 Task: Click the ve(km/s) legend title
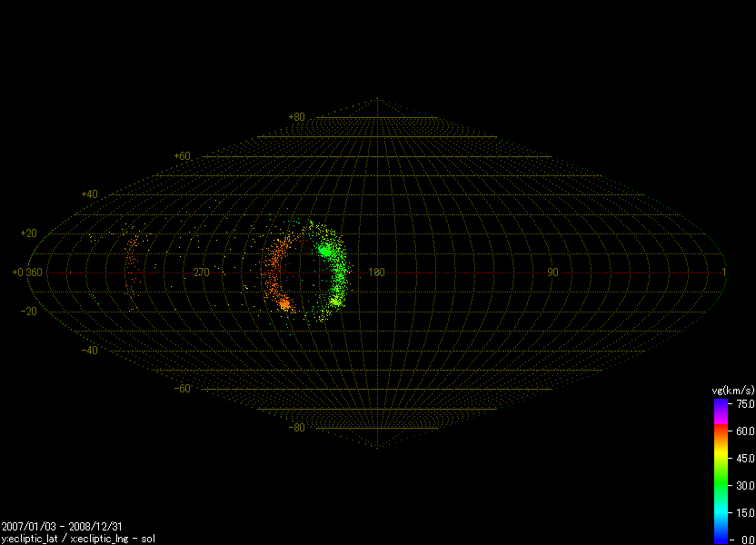(x=731, y=390)
